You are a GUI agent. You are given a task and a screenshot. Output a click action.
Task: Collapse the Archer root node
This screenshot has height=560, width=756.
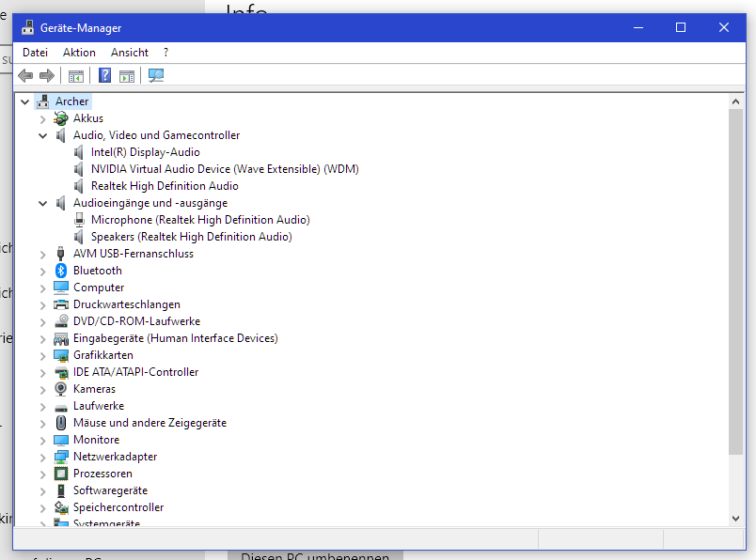25,101
